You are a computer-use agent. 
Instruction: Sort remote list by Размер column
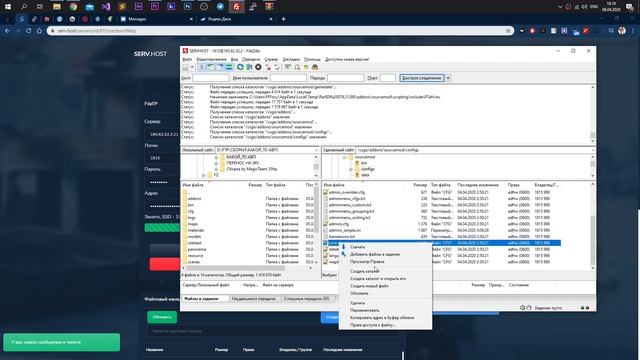(420, 185)
